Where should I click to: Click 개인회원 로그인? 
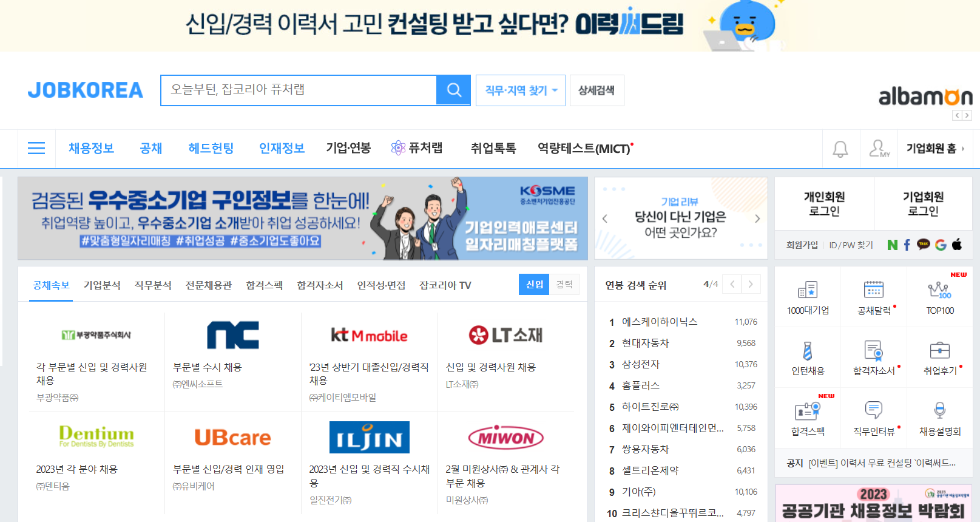click(824, 204)
